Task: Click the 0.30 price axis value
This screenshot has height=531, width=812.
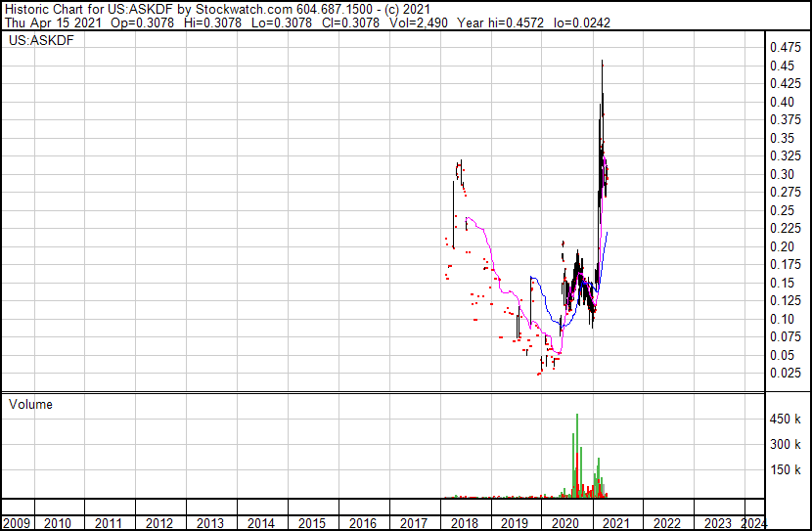Action: point(782,174)
